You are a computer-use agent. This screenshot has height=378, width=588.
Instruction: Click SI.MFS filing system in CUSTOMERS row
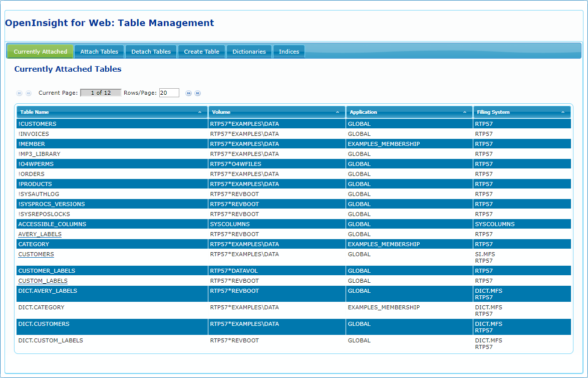(485, 254)
